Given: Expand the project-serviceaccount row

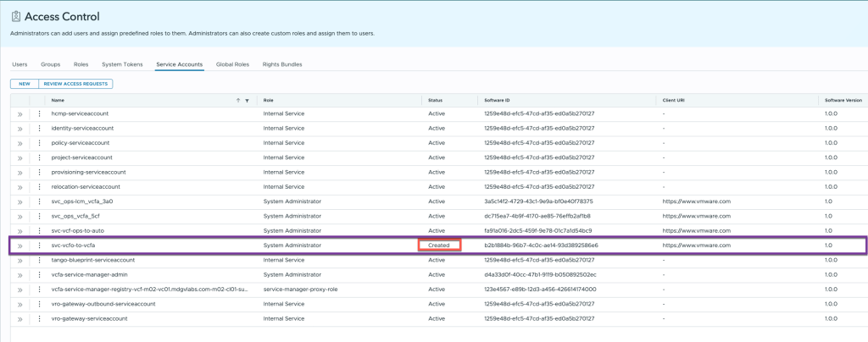Looking at the screenshot, I should [19, 157].
